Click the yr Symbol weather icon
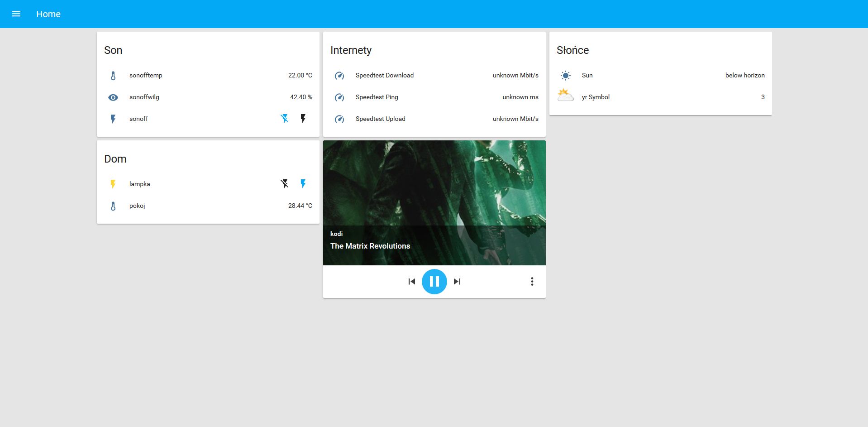This screenshot has height=427, width=868. click(566, 95)
